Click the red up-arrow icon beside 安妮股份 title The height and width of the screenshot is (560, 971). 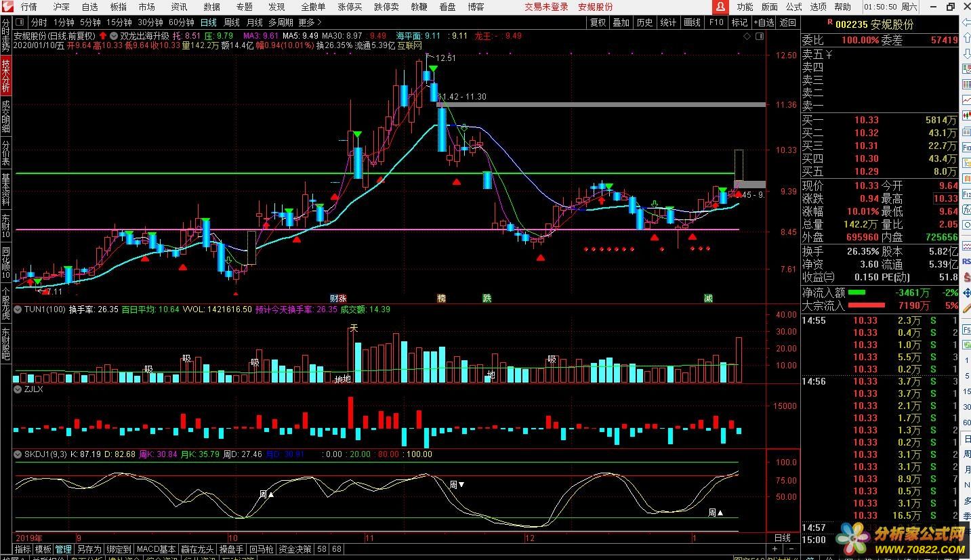[x=103, y=35]
